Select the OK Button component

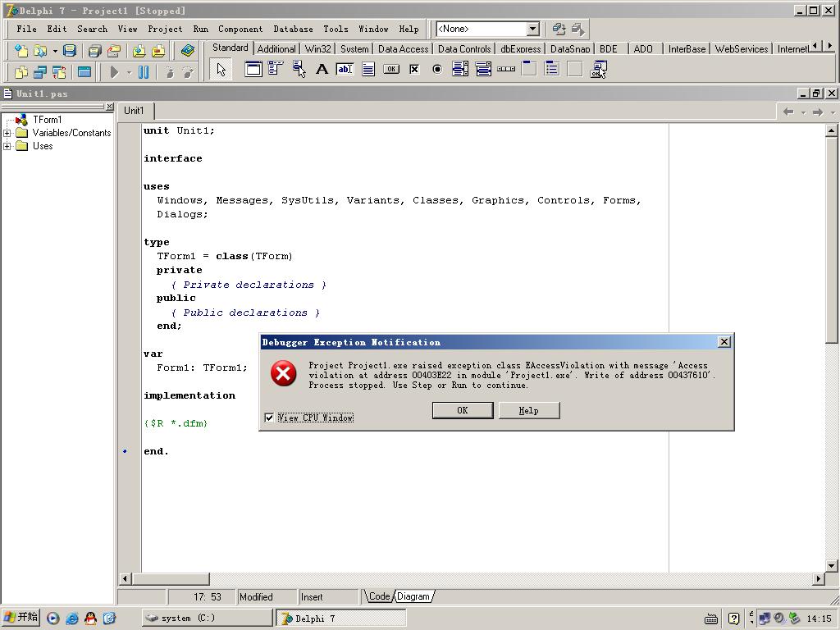(x=391, y=70)
